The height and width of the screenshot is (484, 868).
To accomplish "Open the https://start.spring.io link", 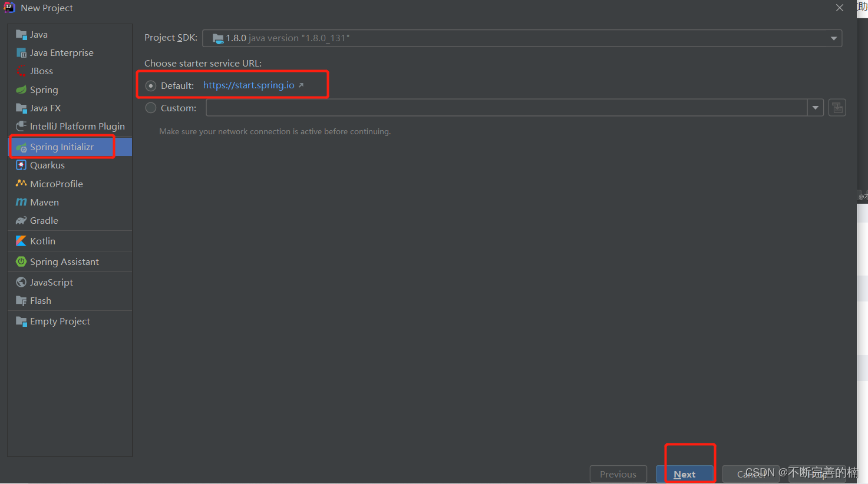I will coord(249,85).
